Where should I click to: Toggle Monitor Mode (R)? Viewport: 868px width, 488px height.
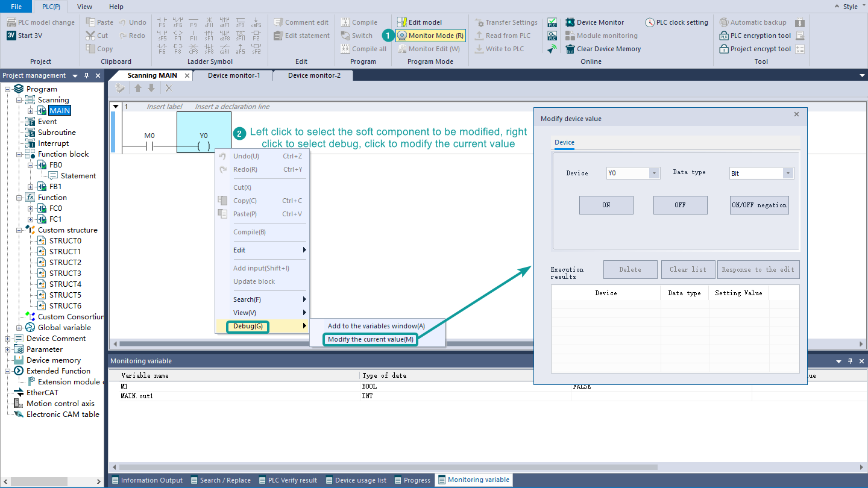[x=430, y=36]
